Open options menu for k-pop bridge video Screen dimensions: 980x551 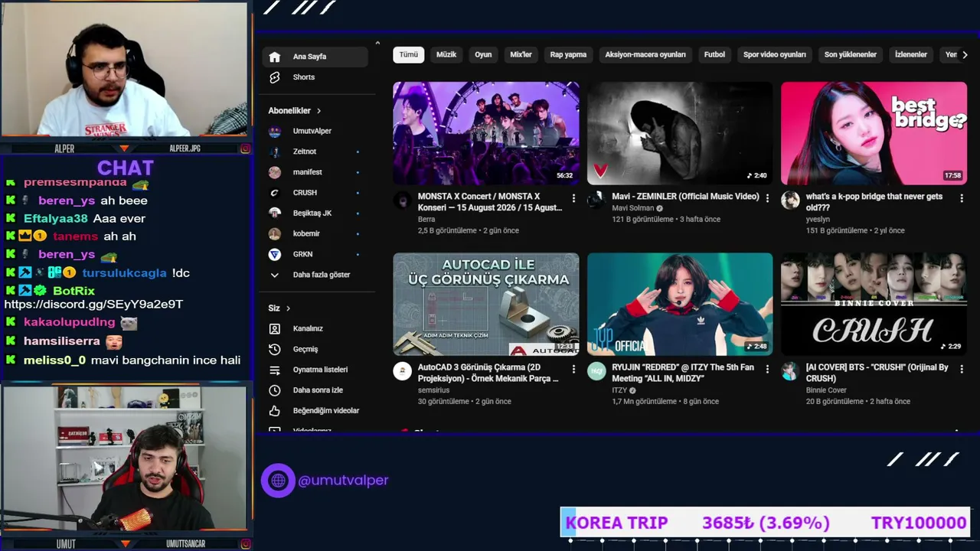[x=962, y=198]
